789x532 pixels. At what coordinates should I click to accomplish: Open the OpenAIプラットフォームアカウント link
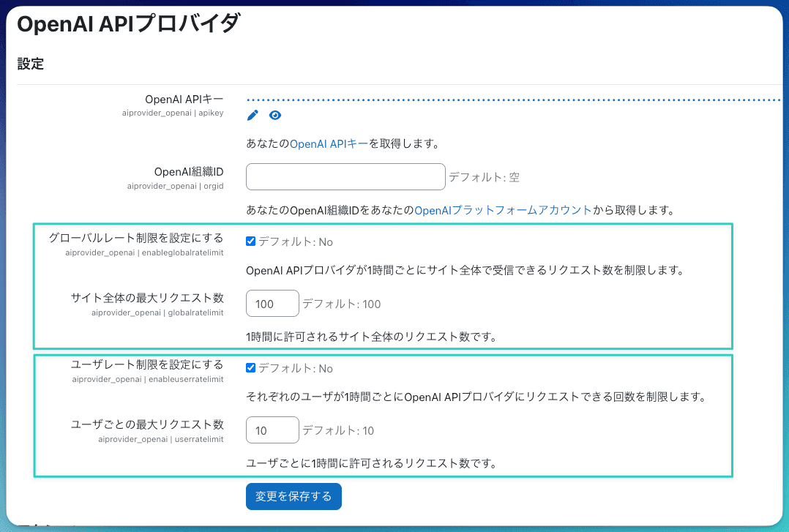tap(503, 210)
